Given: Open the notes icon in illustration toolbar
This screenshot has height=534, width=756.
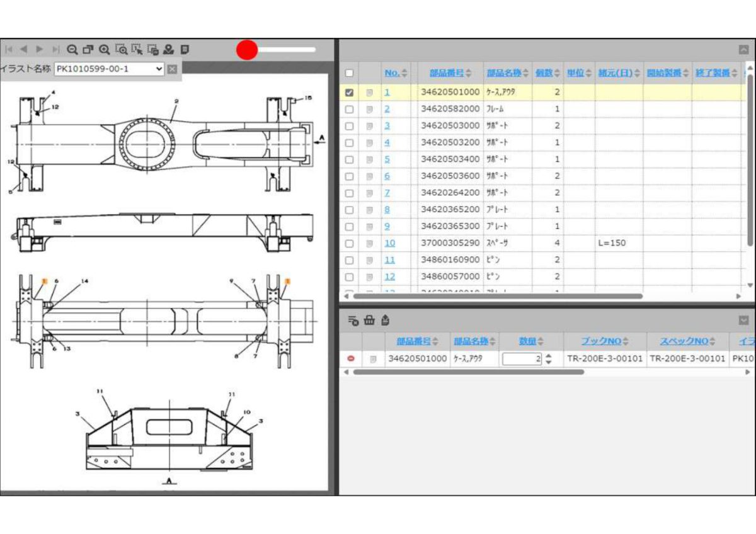Looking at the screenshot, I should click(x=185, y=49).
